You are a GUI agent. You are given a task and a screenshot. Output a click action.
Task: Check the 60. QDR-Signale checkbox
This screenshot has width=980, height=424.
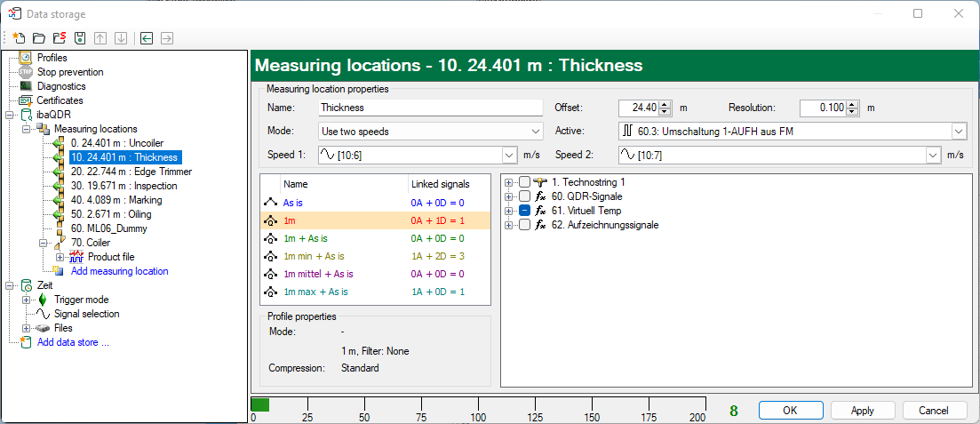click(525, 196)
